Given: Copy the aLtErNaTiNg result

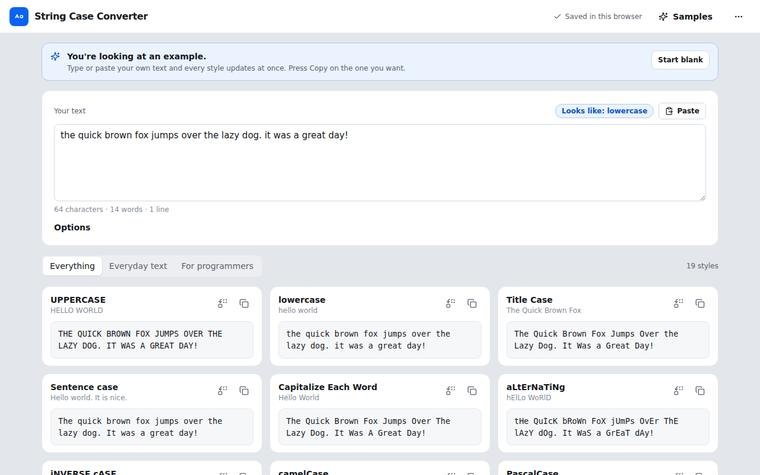Looking at the screenshot, I should point(700,391).
